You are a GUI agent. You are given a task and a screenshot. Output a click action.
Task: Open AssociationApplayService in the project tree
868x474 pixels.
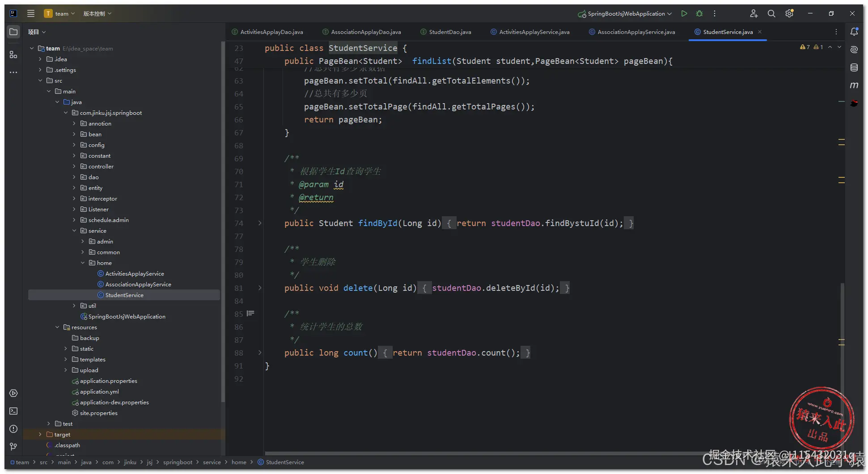[x=138, y=284]
